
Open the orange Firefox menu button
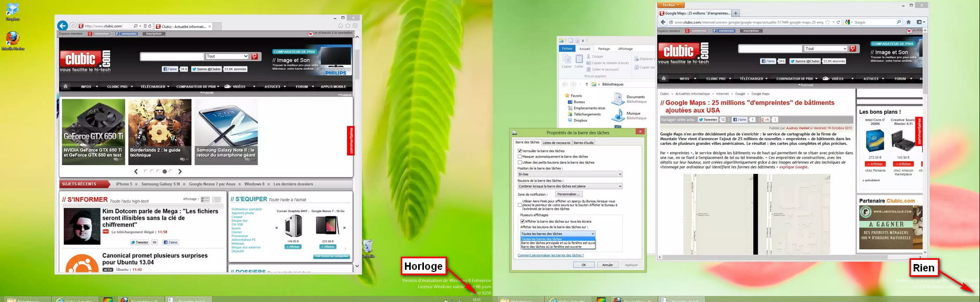click(671, 5)
